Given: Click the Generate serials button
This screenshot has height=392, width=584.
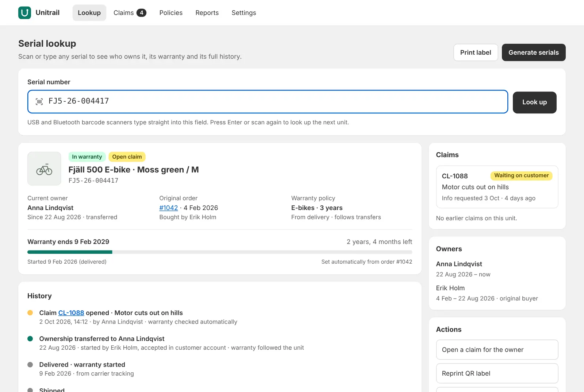Looking at the screenshot, I should tap(534, 53).
